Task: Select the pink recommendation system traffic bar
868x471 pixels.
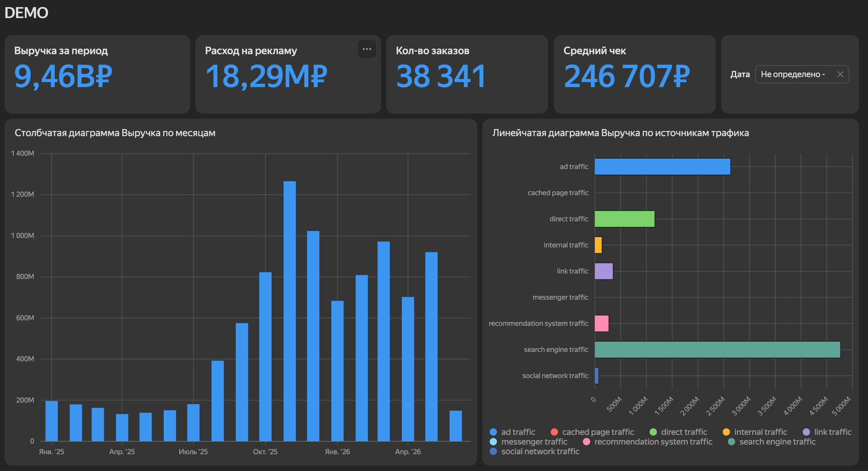Action: [x=602, y=323]
